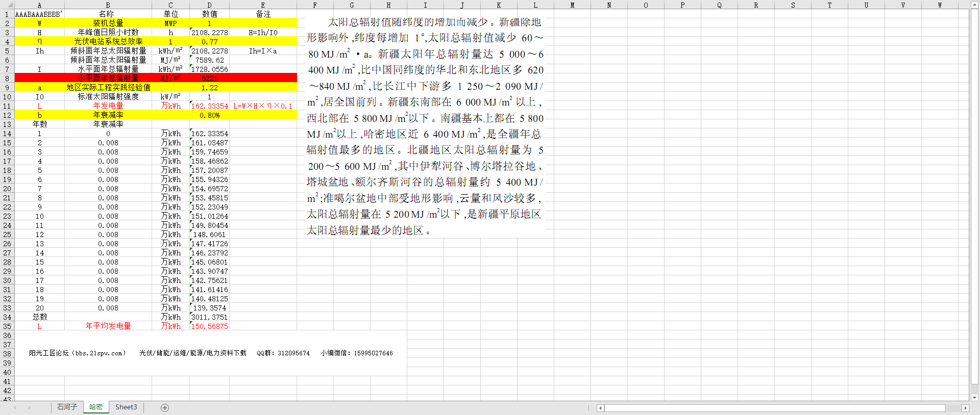
Task: Click the value 1.22
Action: pos(209,88)
